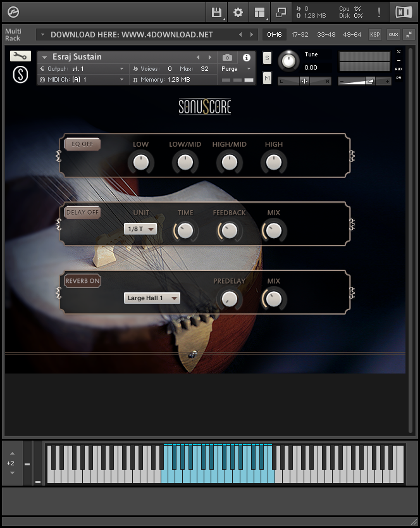
Task: Click the Max voices 32 value
Action: pyautogui.click(x=204, y=69)
